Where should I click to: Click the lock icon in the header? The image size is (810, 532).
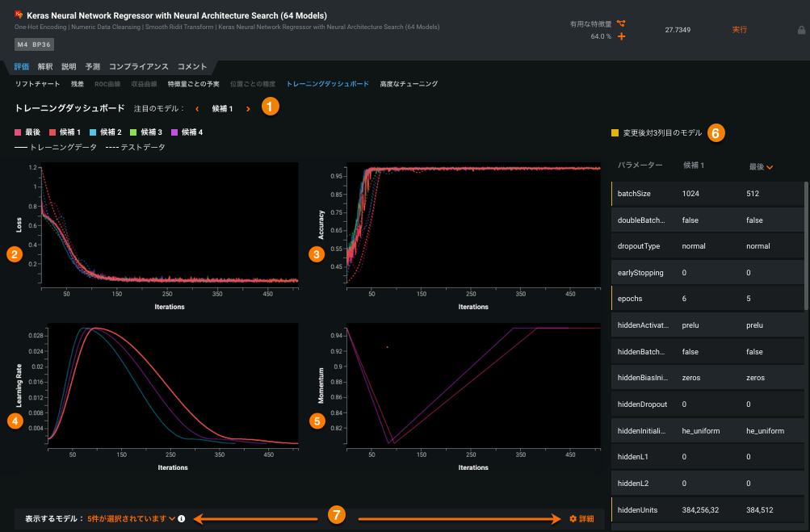tap(800, 30)
